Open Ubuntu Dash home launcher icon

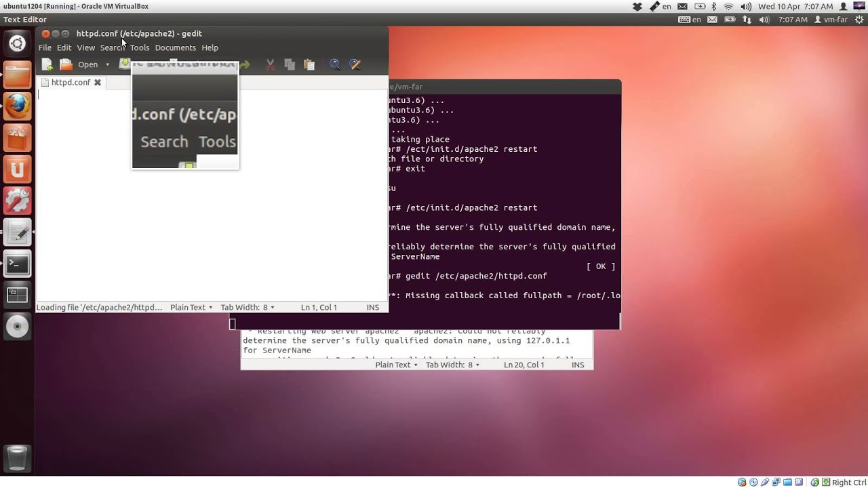tap(18, 44)
